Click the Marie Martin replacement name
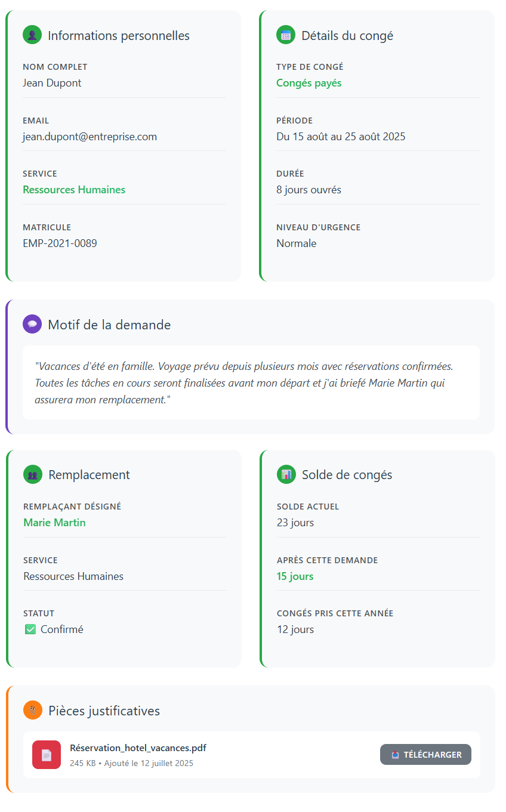Image resolution: width=506 pixels, height=812 pixels. [54, 522]
